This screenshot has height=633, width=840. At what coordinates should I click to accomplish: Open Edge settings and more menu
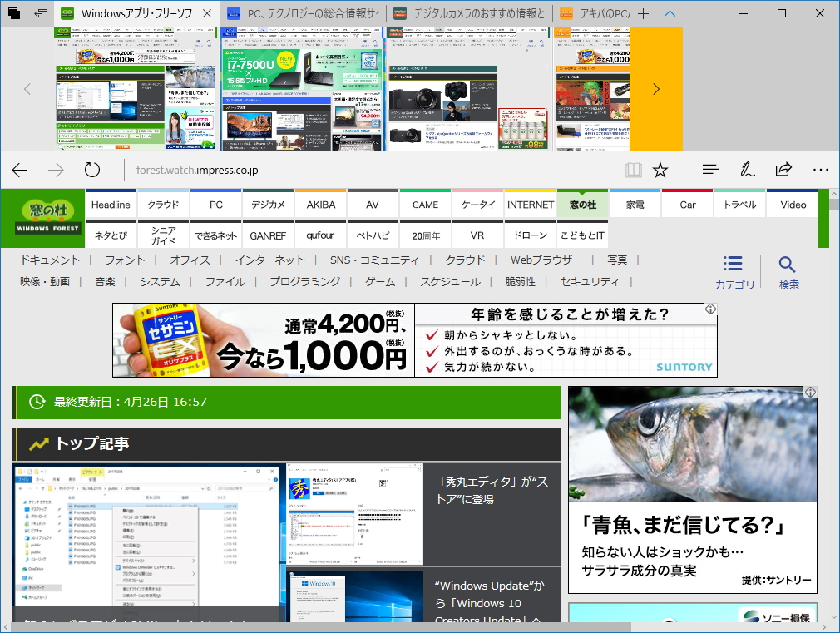click(820, 170)
